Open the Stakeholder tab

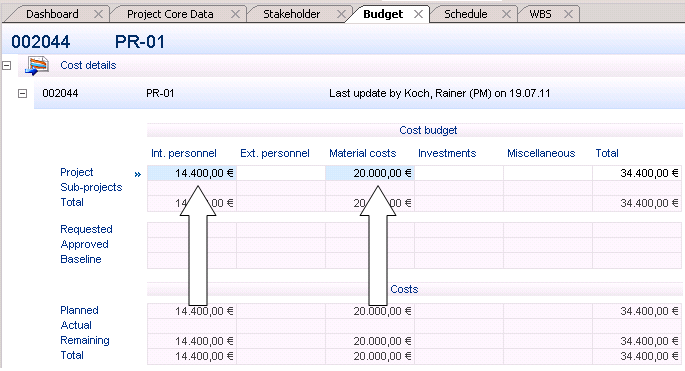[291, 14]
